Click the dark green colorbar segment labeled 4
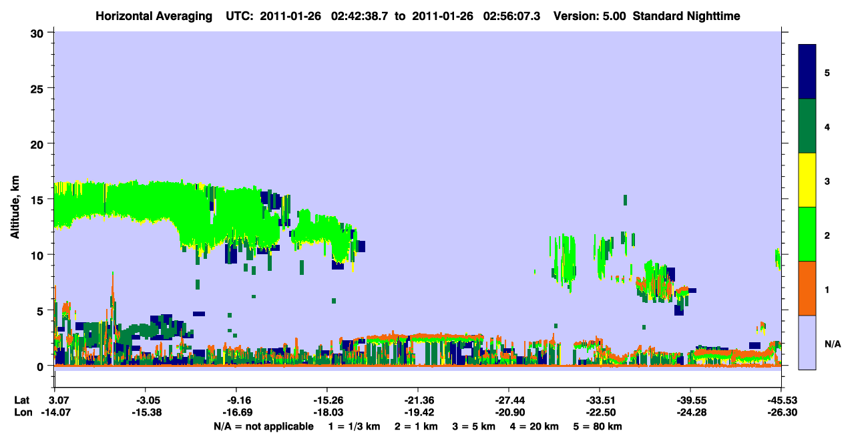 point(807,126)
